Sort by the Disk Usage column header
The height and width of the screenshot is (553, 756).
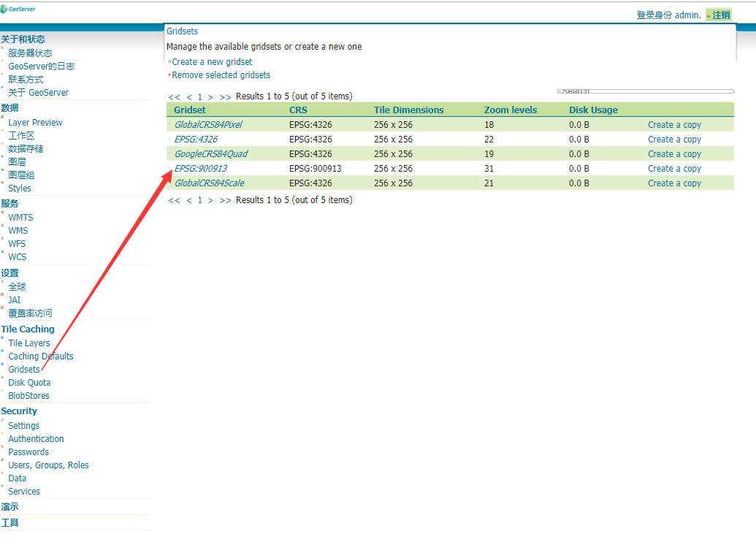[593, 110]
